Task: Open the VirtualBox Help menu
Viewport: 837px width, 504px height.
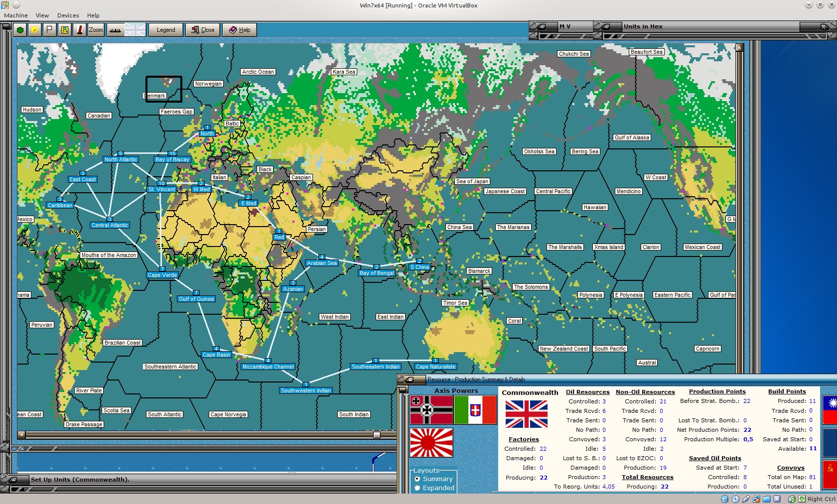Action: (93, 15)
